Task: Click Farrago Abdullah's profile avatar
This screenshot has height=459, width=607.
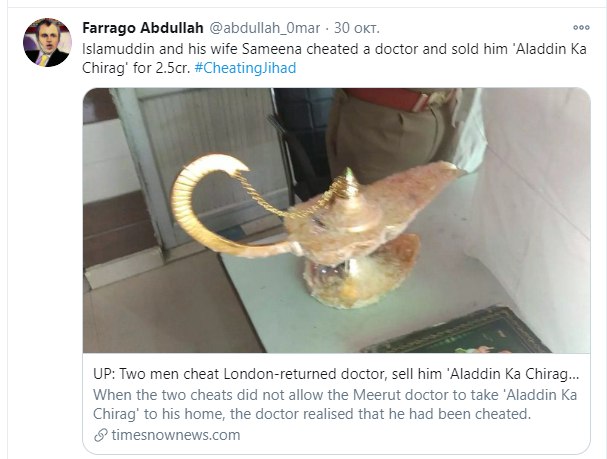Action: [x=47, y=42]
